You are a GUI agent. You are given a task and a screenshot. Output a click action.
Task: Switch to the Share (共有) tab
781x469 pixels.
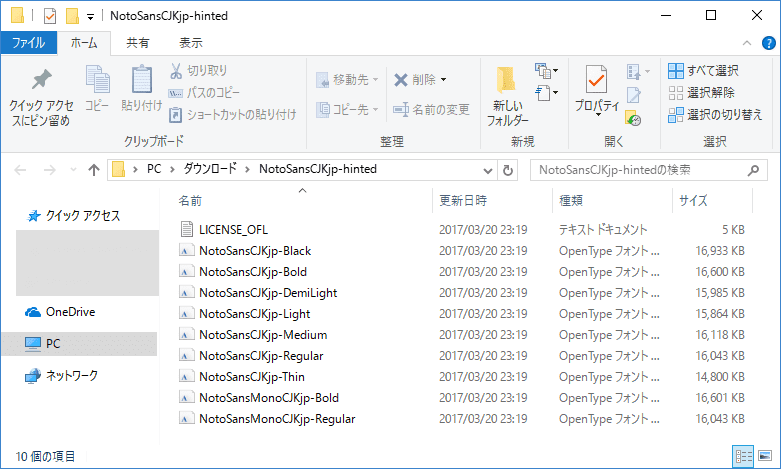coord(137,43)
